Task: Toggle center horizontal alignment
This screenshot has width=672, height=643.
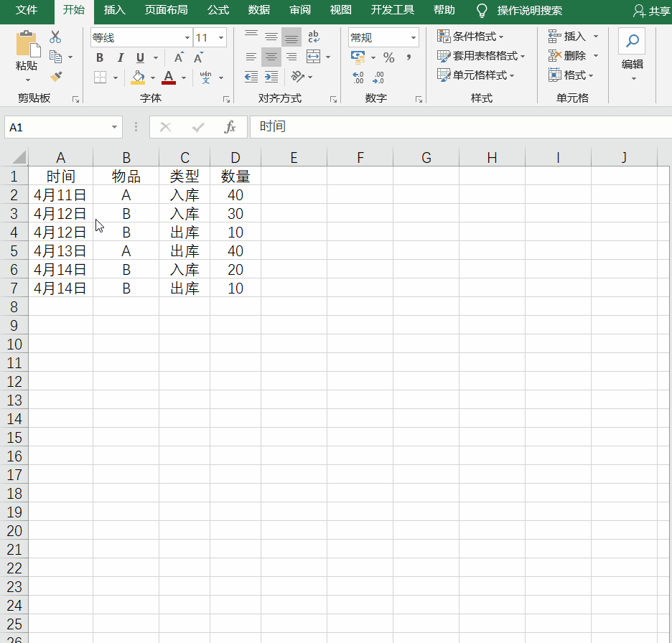Action: 271,57
